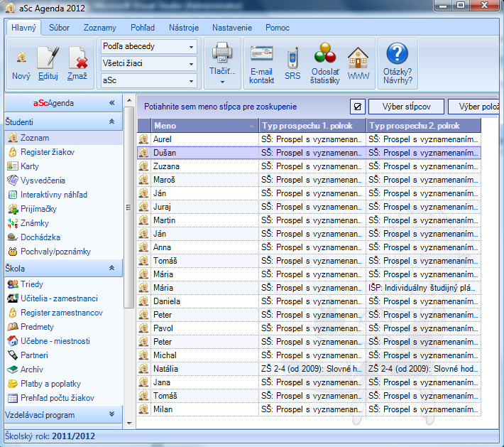This screenshot has height=447, width=504.
Task: Open the Pohľad menu
Action: [x=143, y=28]
